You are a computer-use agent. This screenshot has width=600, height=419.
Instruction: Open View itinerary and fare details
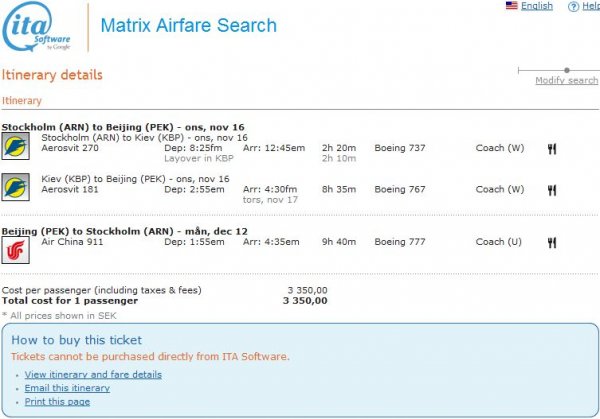point(93,375)
